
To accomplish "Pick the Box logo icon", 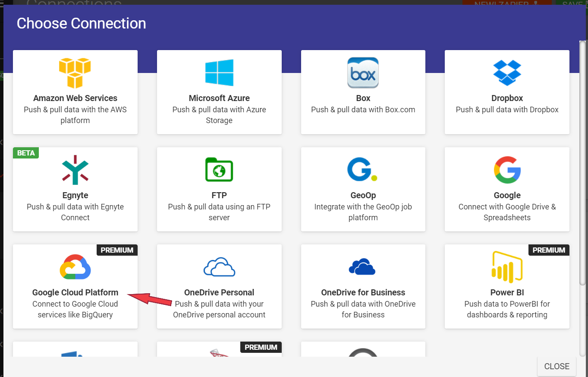I will [363, 73].
